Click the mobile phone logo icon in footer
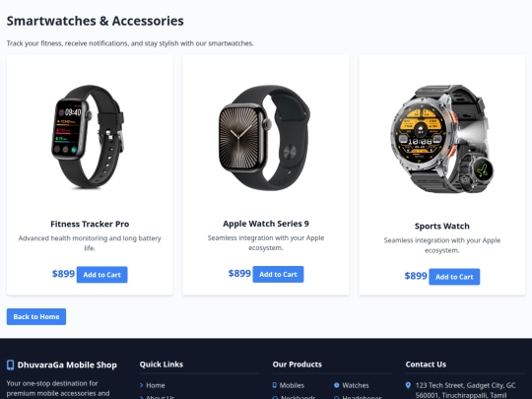532x399 pixels. coord(10,365)
